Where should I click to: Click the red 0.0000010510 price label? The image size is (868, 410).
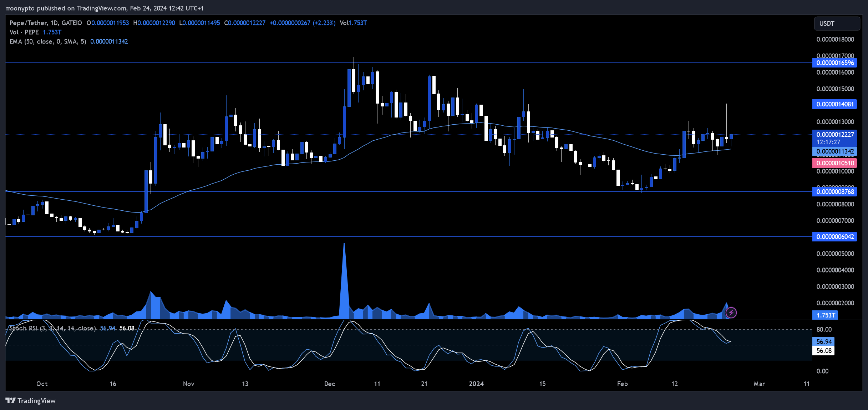click(x=835, y=163)
